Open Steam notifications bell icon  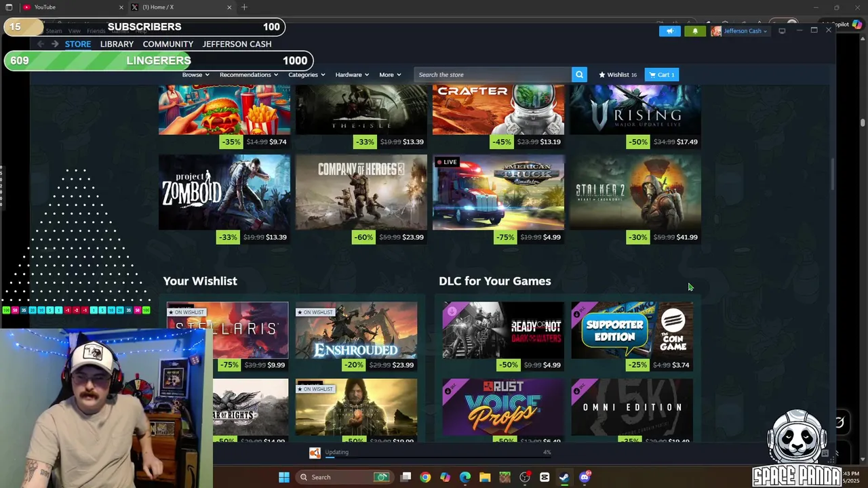click(x=695, y=31)
